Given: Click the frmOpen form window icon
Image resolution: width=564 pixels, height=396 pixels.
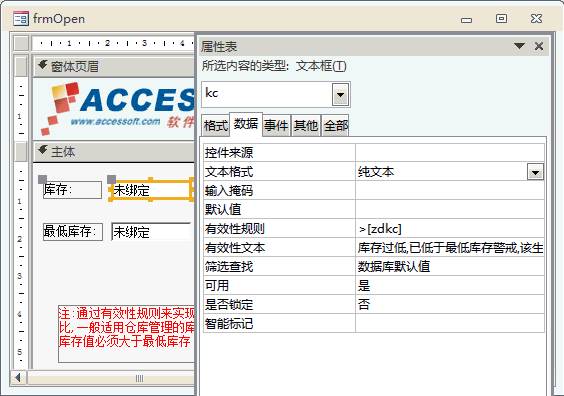Looking at the screenshot, I should point(21,18).
